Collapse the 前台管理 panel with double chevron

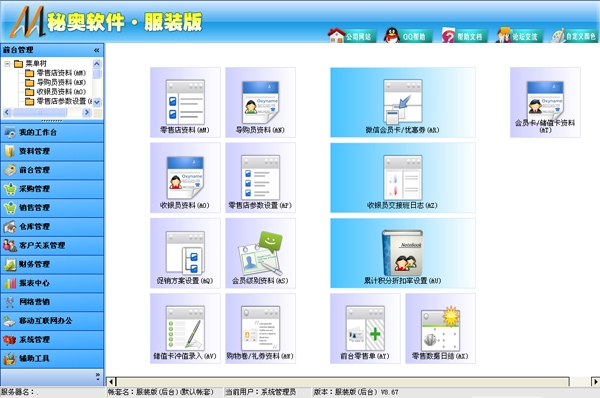[x=96, y=50]
